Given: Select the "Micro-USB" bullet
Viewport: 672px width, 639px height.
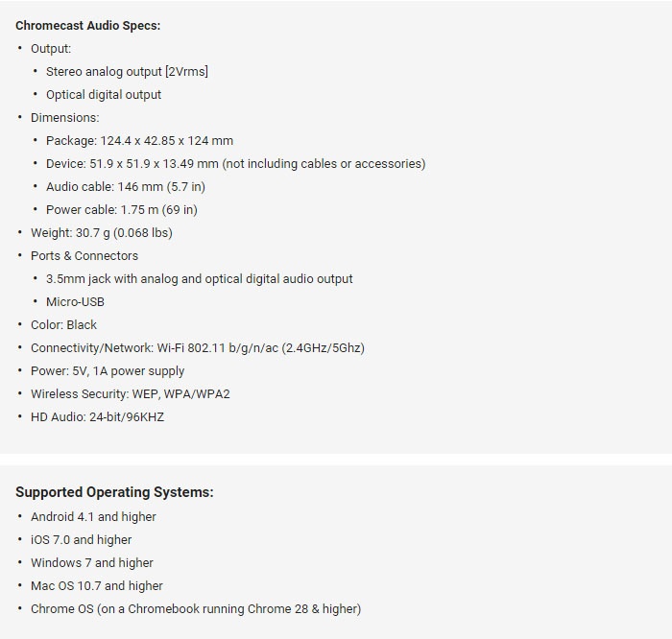Looking at the screenshot, I should (x=75, y=302).
